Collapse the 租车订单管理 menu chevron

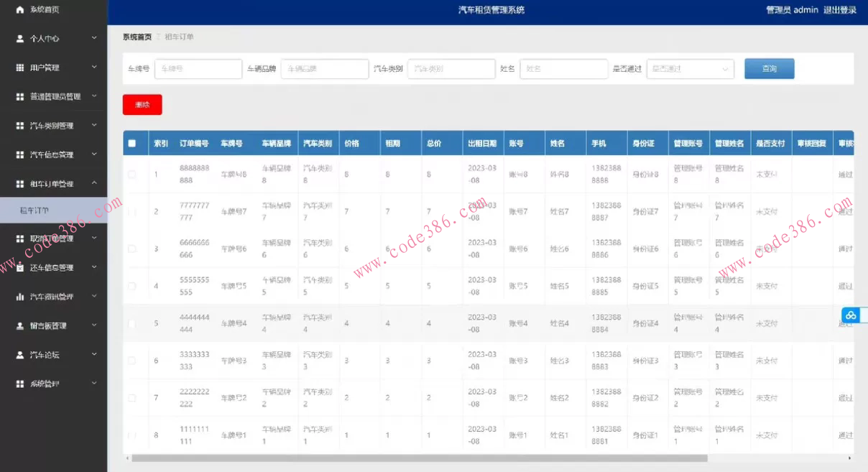pyautogui.click(x=94, y=184)
